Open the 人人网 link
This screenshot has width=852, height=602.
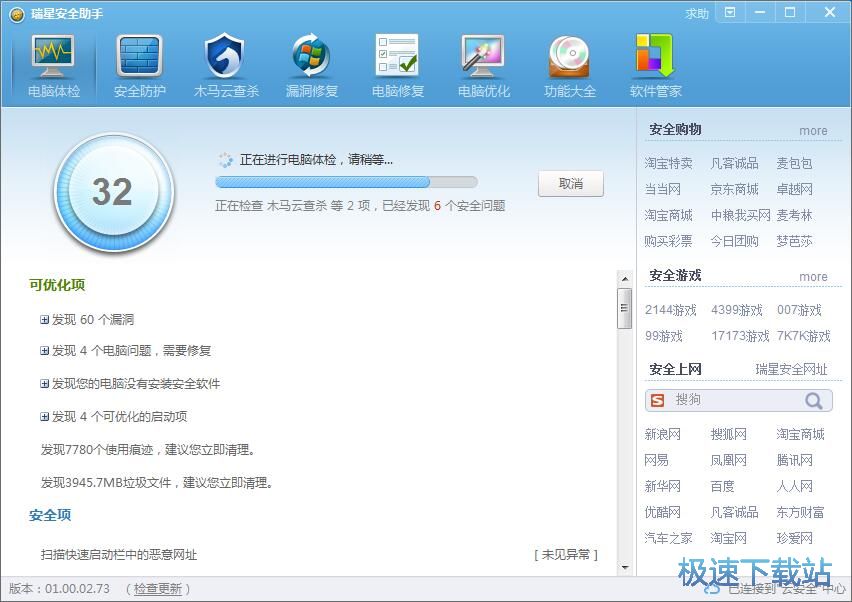(x=794, y=486)
